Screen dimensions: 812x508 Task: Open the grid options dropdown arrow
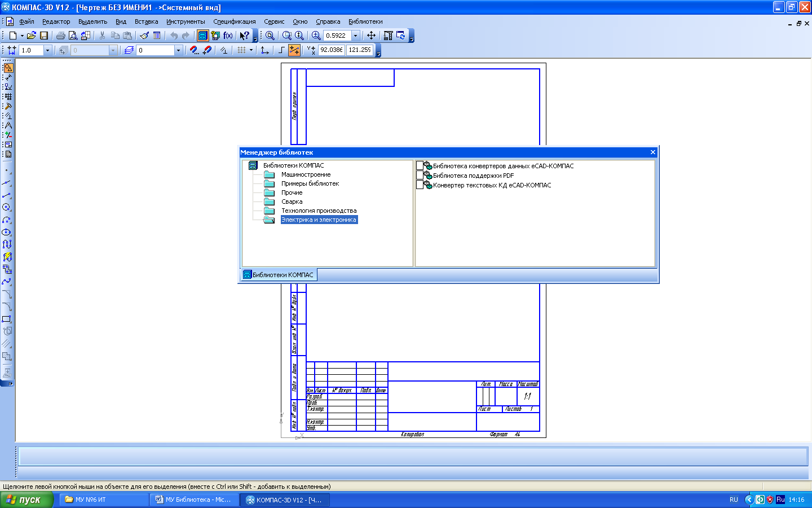[x=251, y=50]
